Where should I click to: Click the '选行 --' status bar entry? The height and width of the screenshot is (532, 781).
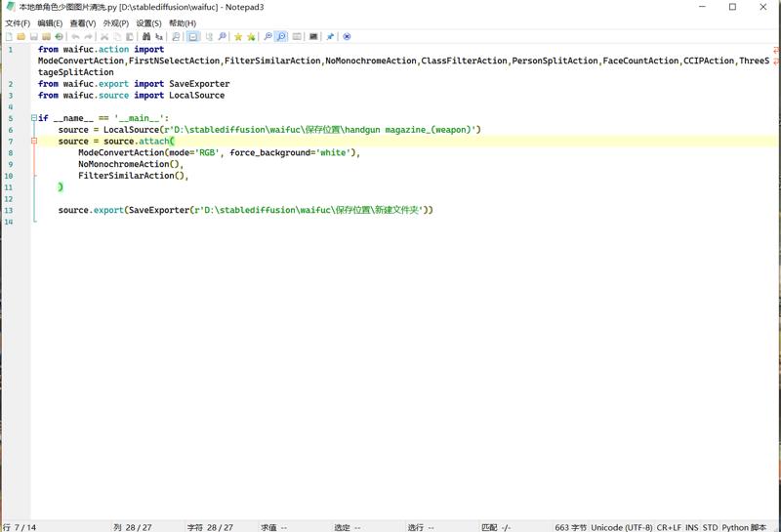click(421, 527)
